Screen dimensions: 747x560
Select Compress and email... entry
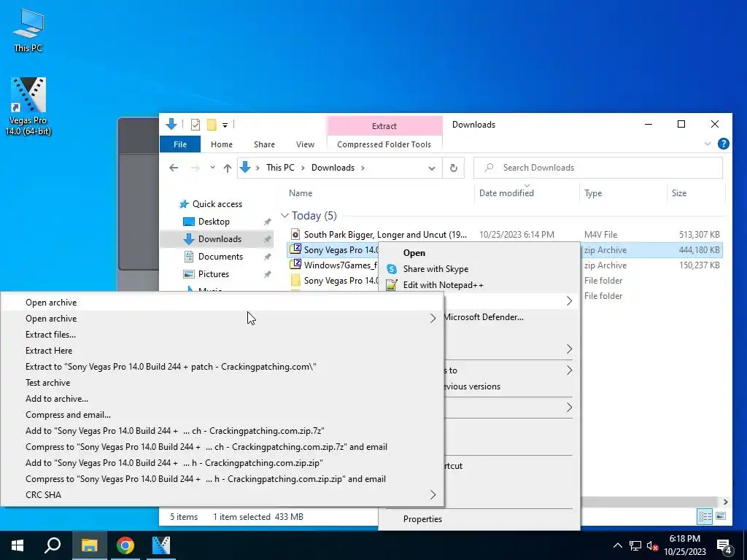pyautogui.click(x=222, y=415)
